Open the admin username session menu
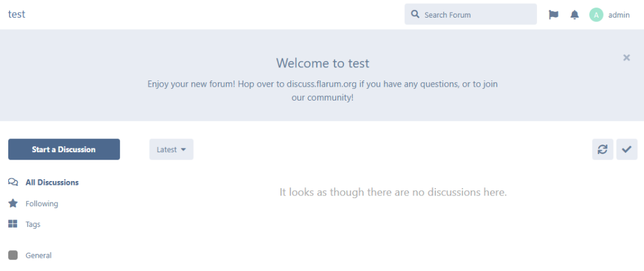This screenshot has width=644, height=271. [x=619, y=14]
